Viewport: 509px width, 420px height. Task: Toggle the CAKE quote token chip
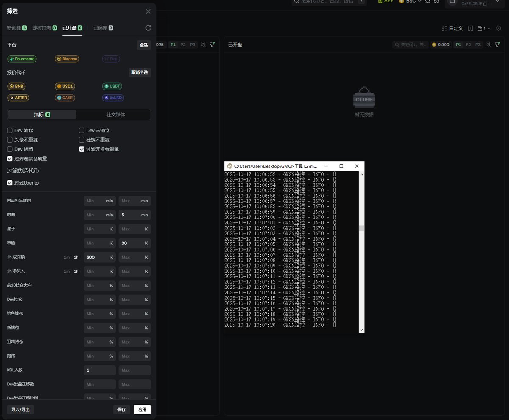coord(65,98)
